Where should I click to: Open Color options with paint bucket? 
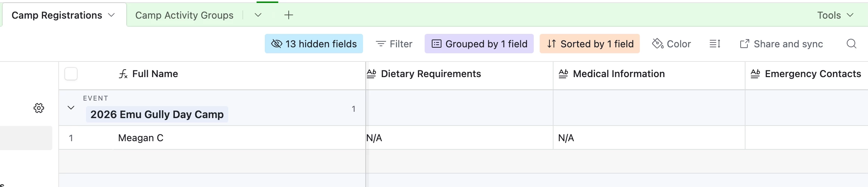(x=672, y=44)
